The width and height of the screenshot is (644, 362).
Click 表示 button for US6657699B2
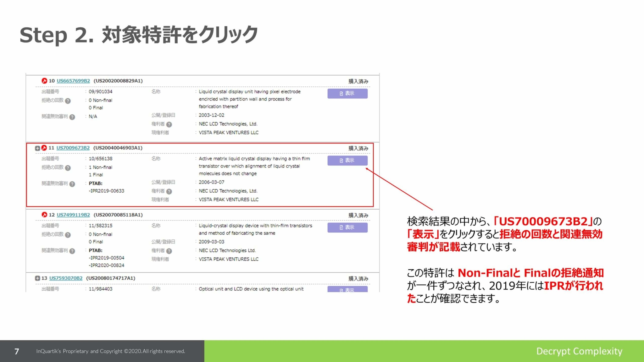[x=347, y=93]
